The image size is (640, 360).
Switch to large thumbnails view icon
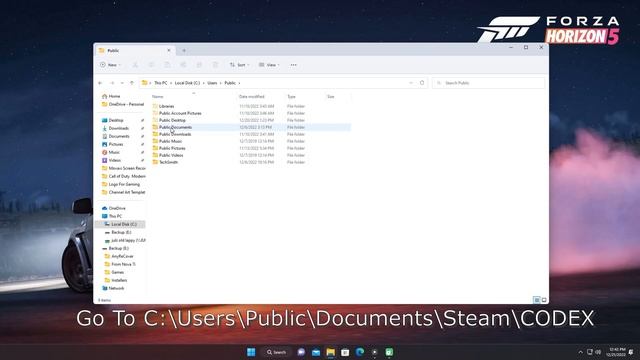click(544, 300)
